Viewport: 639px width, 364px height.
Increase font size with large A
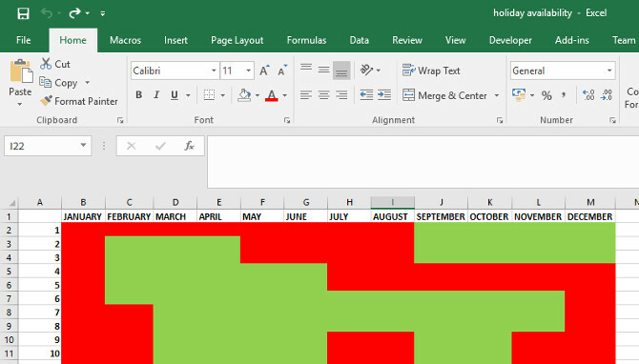[264, 71]
